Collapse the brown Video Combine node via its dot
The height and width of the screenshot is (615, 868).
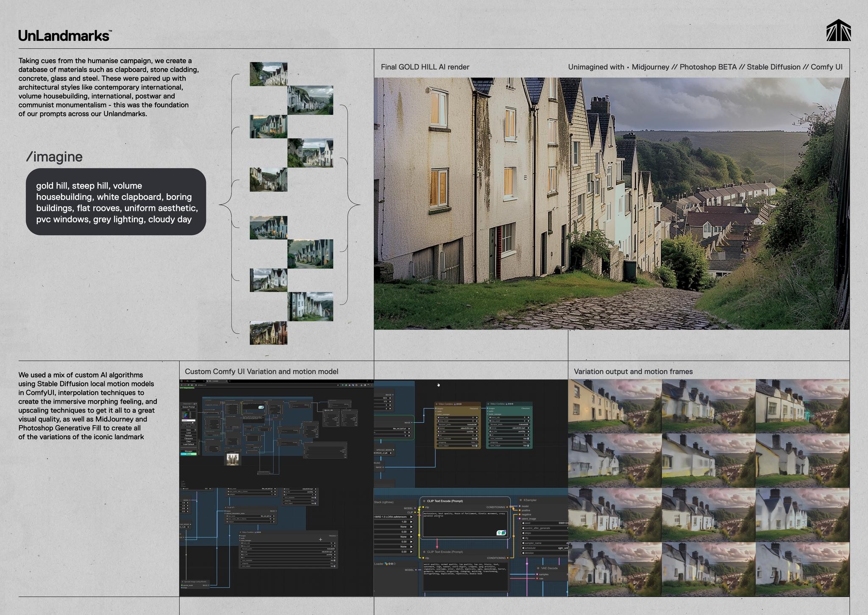pos(437,404)
